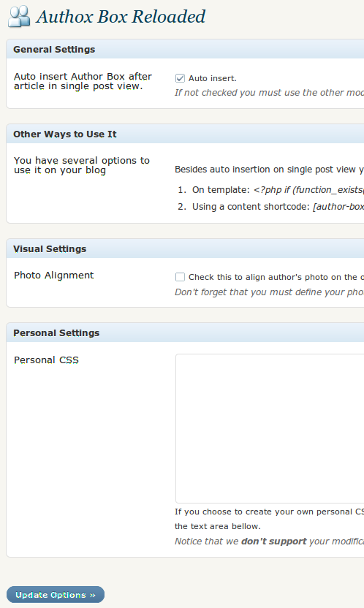Viewport: 364px width, 608px height.
Task: Click the Author Box users icon
Action: 19,17
